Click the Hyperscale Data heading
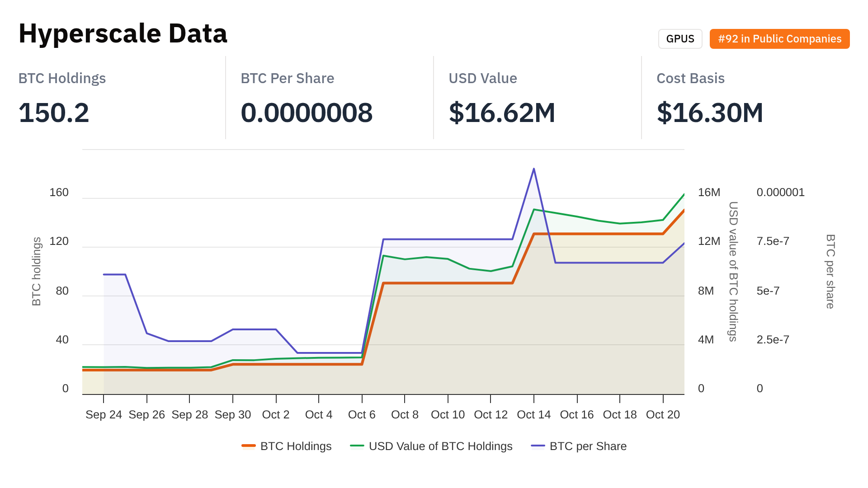868x488 pixels. tap(123, 33)
